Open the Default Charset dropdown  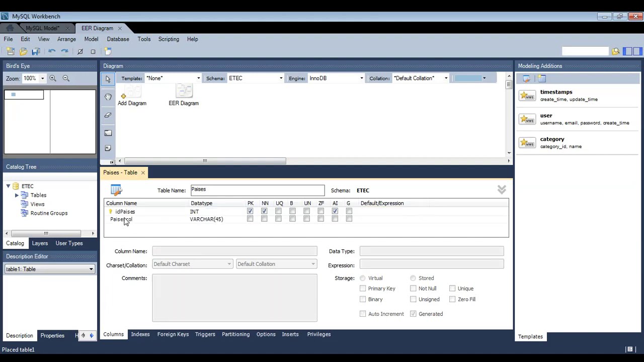192,264
